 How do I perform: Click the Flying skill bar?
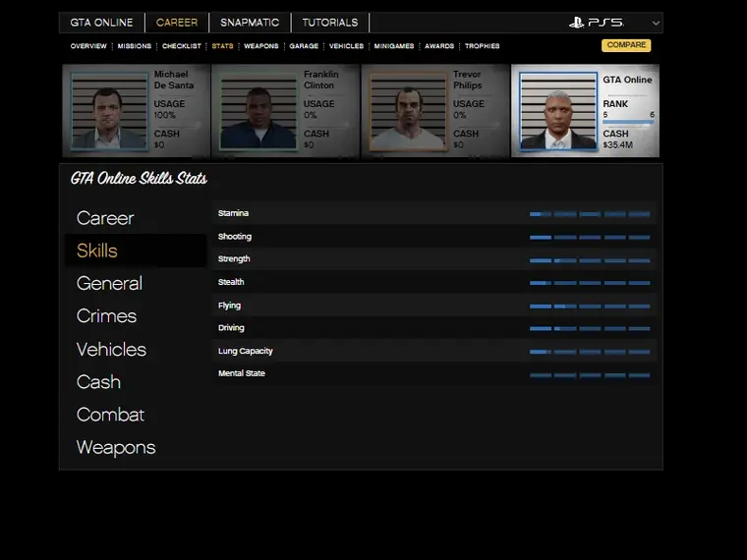[x=590, y=307]
